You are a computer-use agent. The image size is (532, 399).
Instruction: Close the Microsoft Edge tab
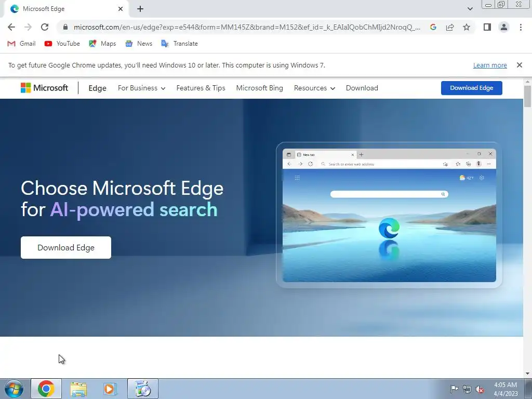point(121,9)
